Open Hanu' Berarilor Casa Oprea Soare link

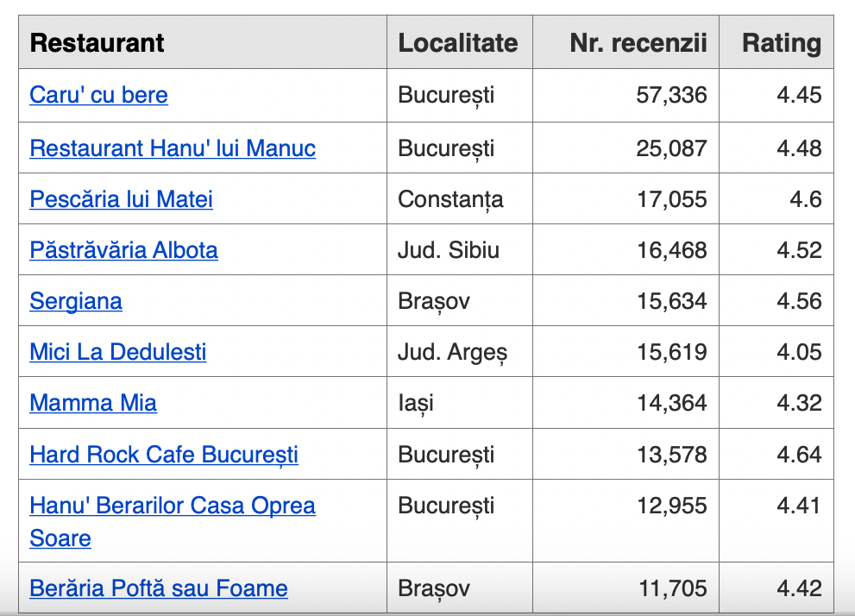click(x=173, y=506)
